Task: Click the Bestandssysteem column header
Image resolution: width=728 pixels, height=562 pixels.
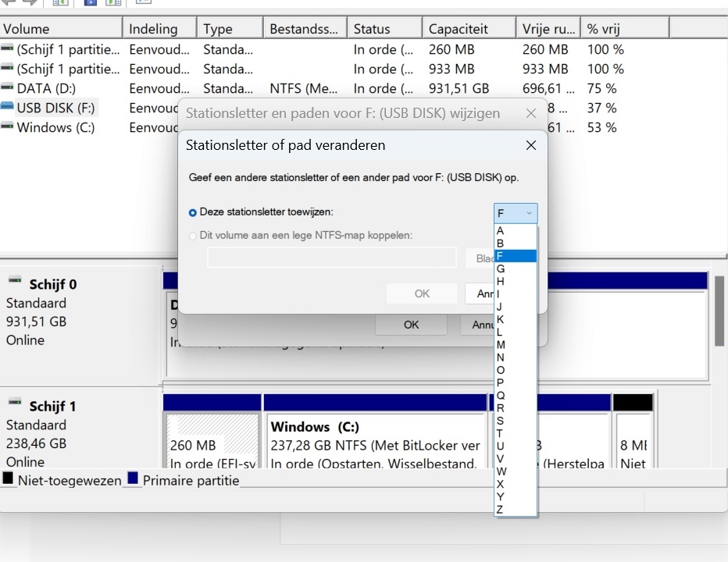Action: coord(304,29)
